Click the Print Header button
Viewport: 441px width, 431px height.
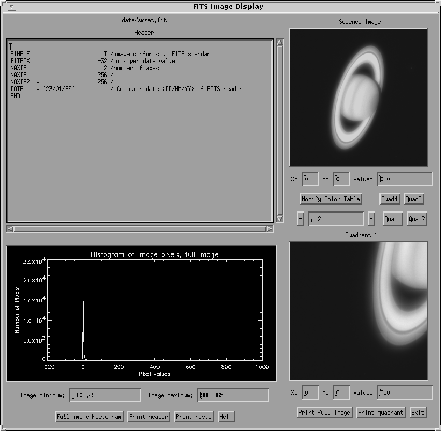[x=149, y=417]
